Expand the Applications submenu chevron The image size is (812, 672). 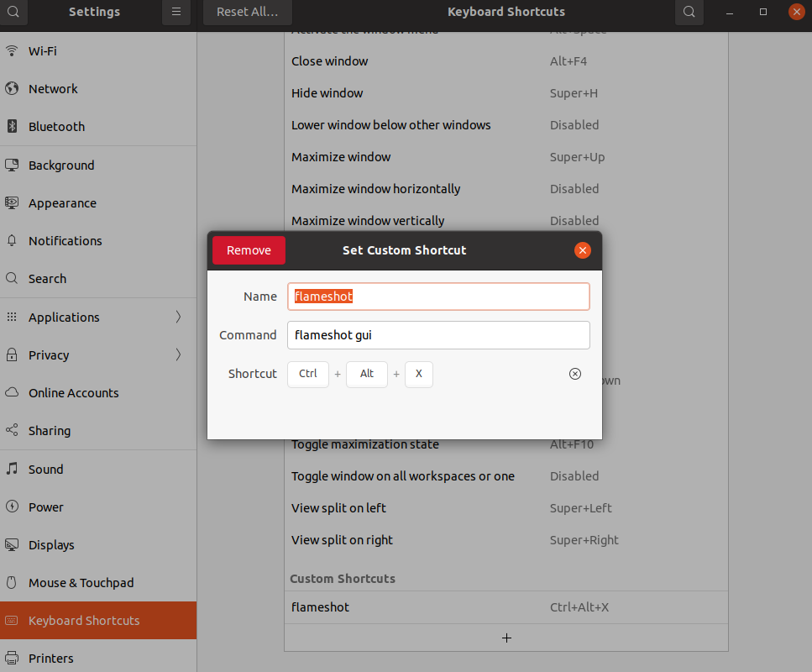coord(178,317)
